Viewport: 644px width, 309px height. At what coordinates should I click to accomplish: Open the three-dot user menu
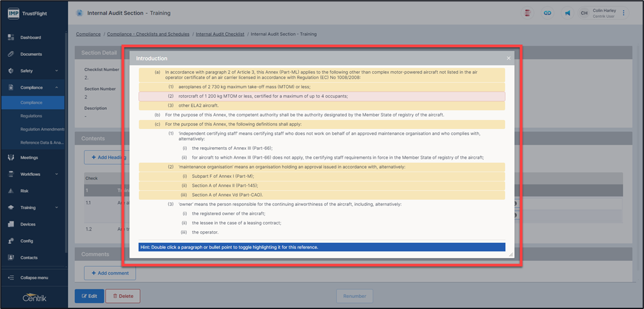click(x=624, y=13)
